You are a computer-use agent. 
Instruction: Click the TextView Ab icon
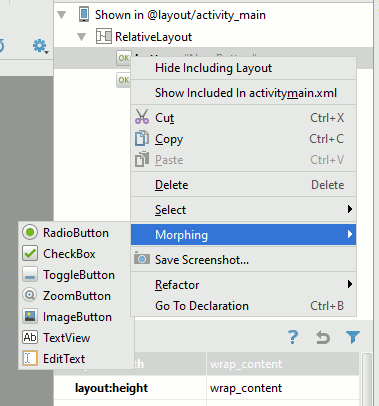tap(30, 337)
